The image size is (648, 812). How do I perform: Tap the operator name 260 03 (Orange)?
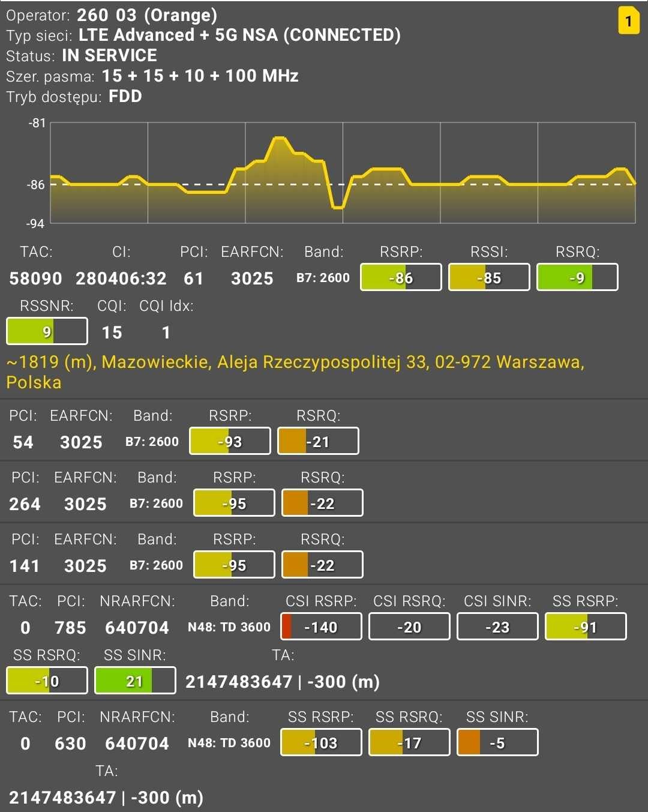[x=146, y=15]
